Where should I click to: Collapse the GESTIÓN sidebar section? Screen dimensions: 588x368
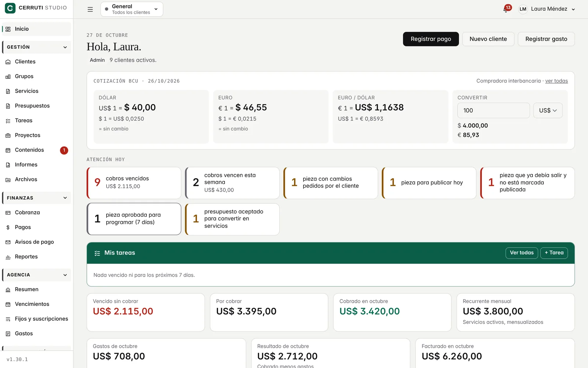(37, 47)
